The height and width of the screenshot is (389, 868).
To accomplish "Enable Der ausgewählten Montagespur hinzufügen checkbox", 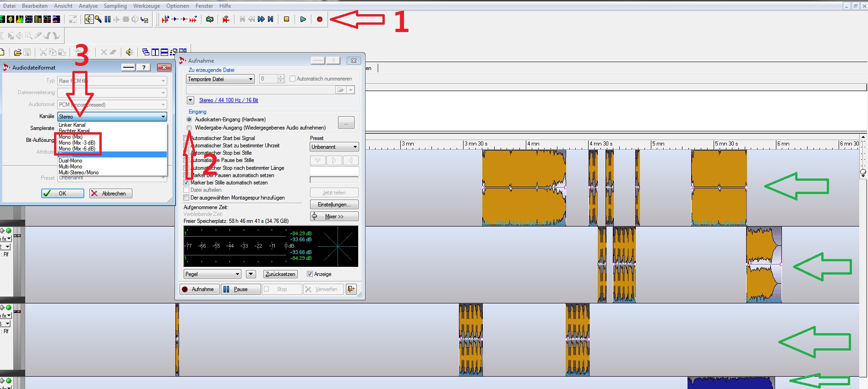I will (x=186, y=198).
